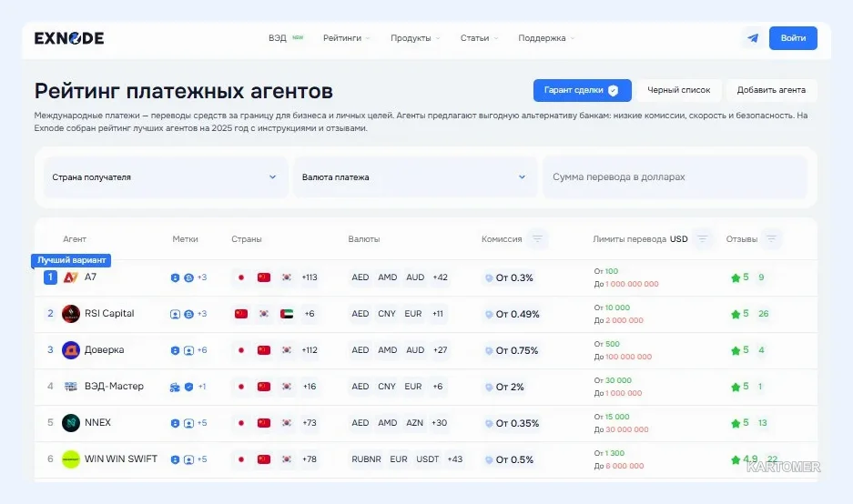The height and width of the screenshot is (504, 853).
Task: Click the shield badge in WIN WIN SWIFT row
Action: [175, 459]
